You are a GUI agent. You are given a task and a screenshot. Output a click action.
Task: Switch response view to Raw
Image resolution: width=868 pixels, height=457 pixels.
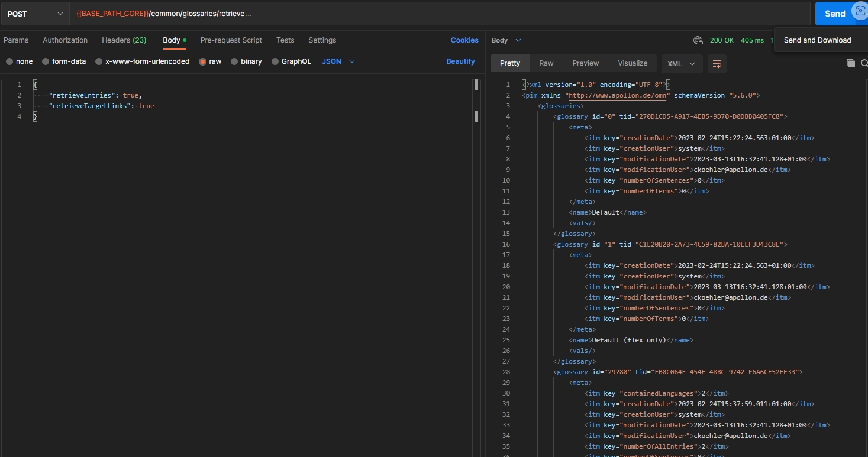pyautogui.click(x=546, y=63)
